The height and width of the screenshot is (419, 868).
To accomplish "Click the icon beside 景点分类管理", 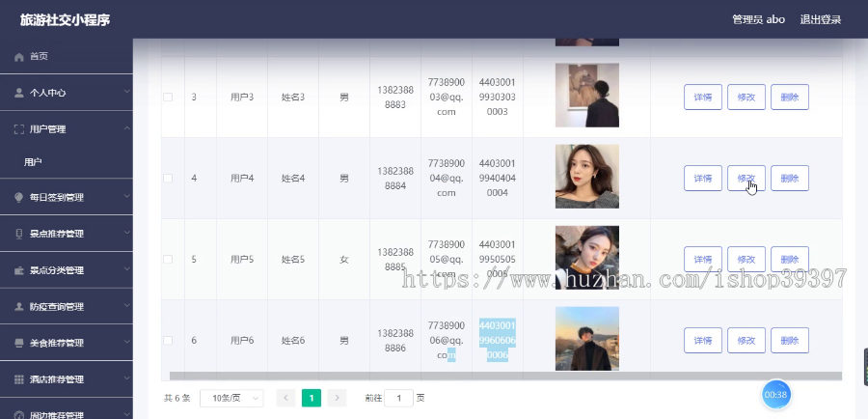I will tap(19, 270).
